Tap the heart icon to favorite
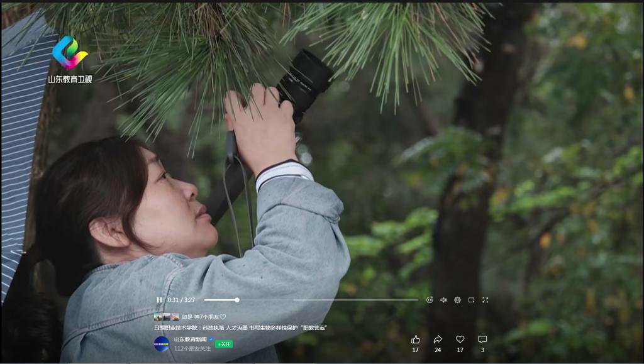Viewport: 644px width, 364px height. (460, 339)
